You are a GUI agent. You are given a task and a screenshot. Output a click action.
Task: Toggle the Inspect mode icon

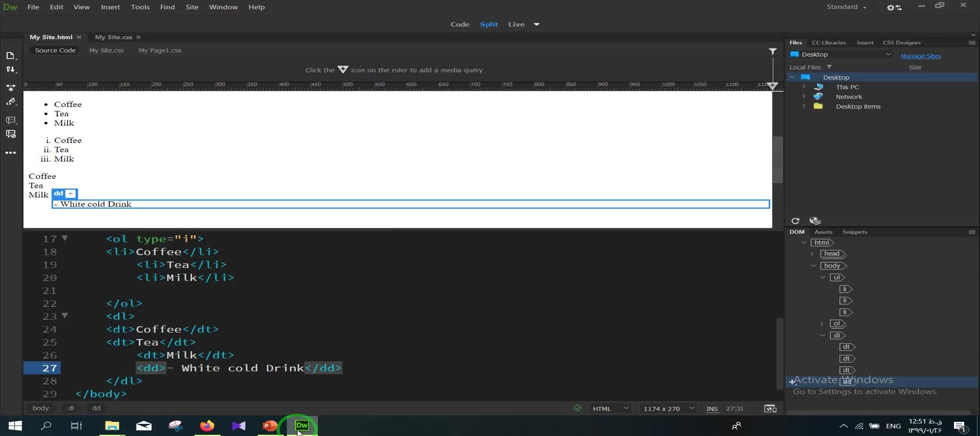pos(10,102)
